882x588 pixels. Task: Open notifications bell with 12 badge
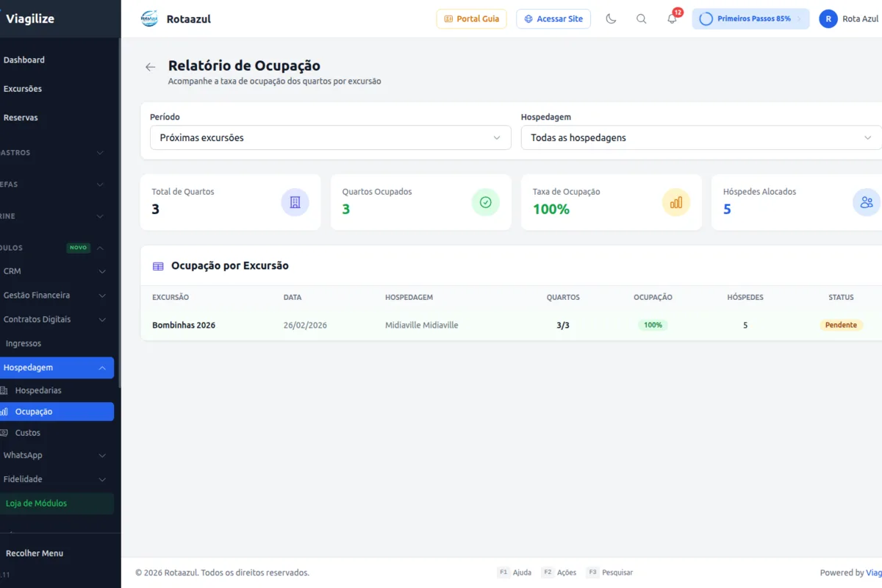coord(672,19)
